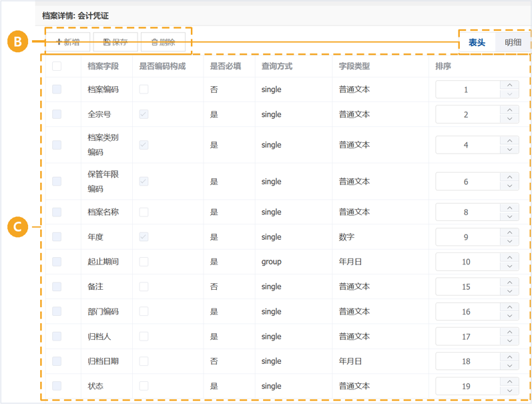Select the row checkbox for 档案编码
Viewport: 532px width, 404px height.
[x=57, y=89]
